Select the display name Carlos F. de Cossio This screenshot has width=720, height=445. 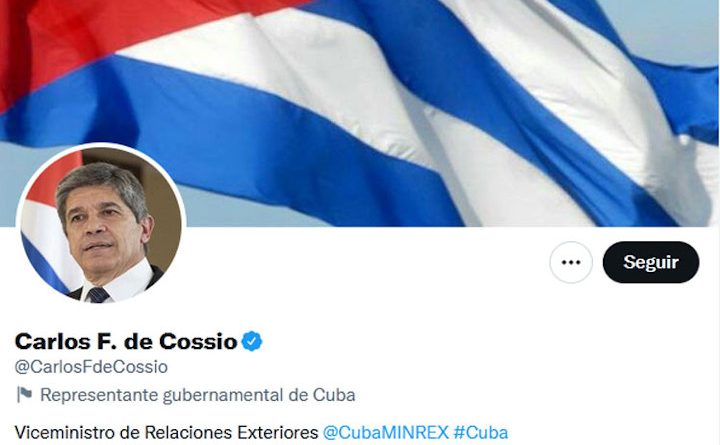pyautogui.click(x=126, y=341)
